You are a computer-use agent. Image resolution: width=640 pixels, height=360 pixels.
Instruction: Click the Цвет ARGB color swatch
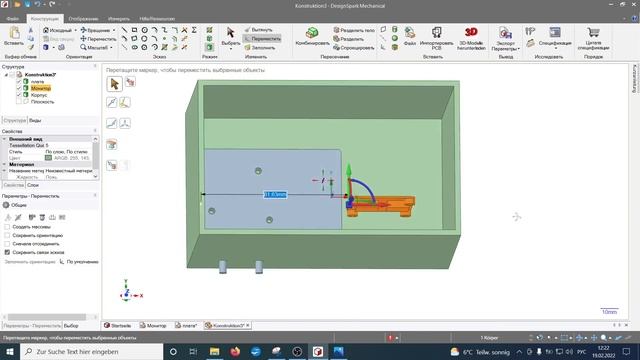coord(48,158)
